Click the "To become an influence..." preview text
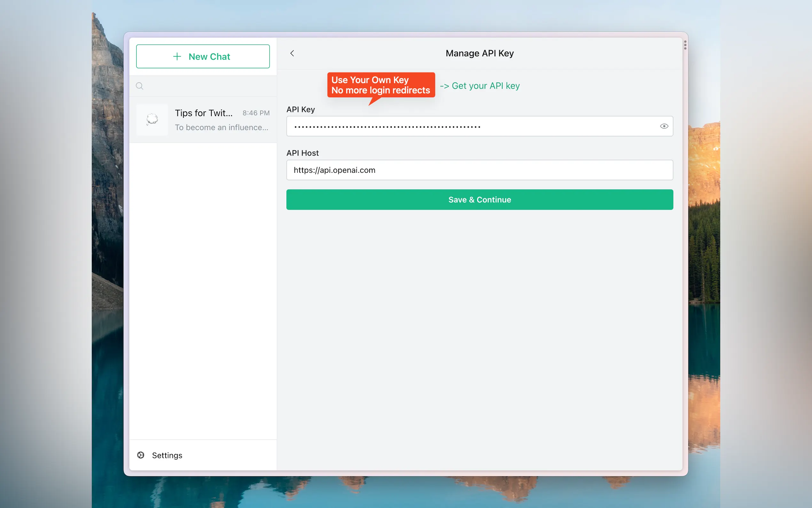812x508 pixels. 221,127
